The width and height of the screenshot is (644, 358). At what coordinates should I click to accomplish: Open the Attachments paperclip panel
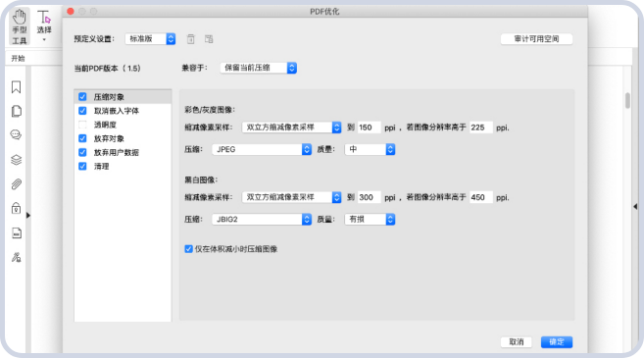(16, 184)
